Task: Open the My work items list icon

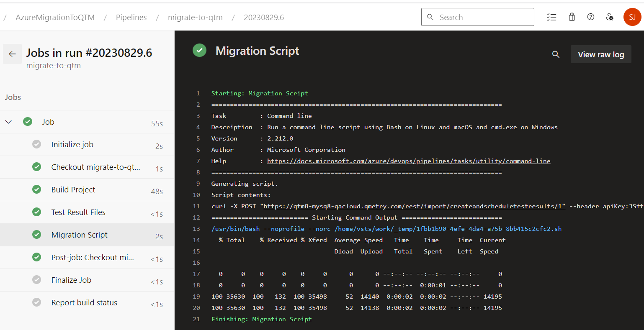Action: click(551, 17)
